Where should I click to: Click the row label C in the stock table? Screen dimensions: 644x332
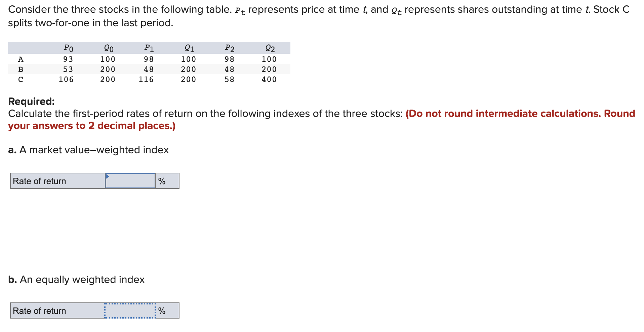pyautogui.click(x=21, y=80)
